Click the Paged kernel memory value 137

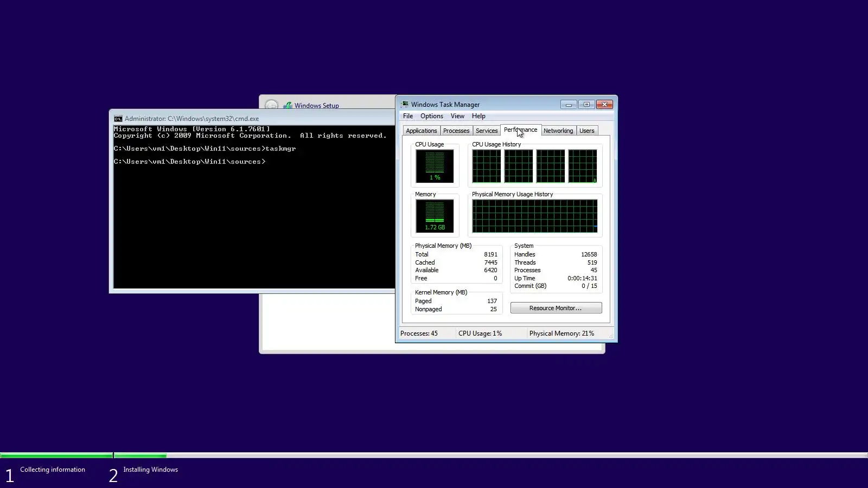[x=492, y=301]
